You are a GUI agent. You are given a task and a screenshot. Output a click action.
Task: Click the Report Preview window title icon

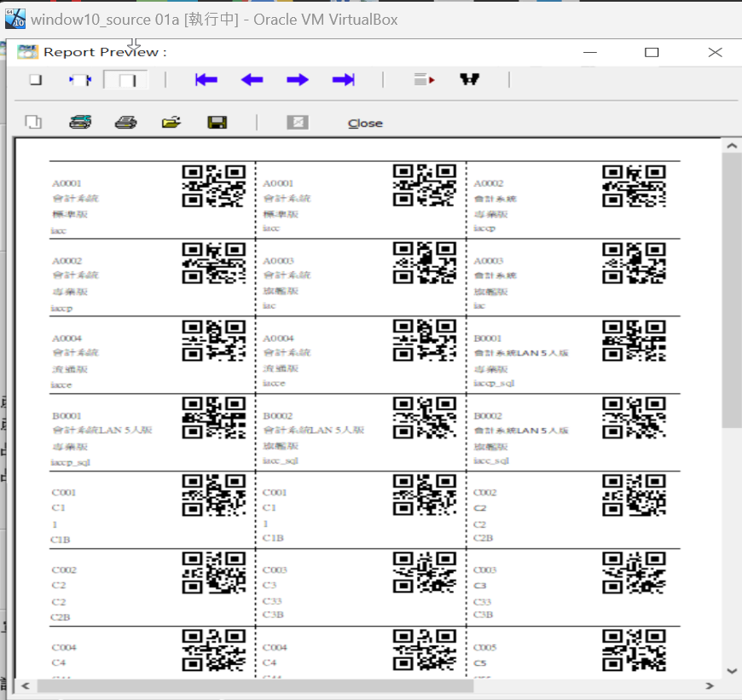[x=27, y=51]
